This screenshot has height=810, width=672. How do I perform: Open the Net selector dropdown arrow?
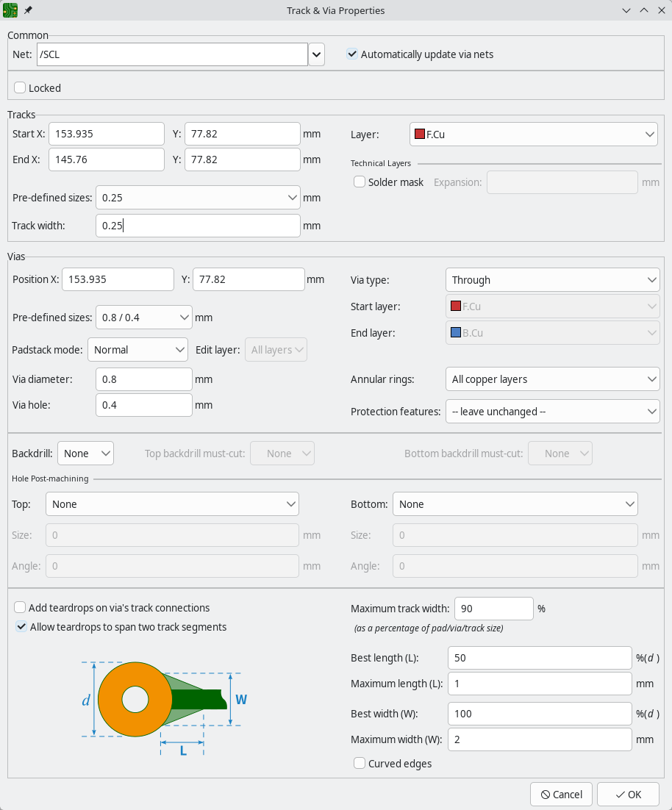coord(316,54)
